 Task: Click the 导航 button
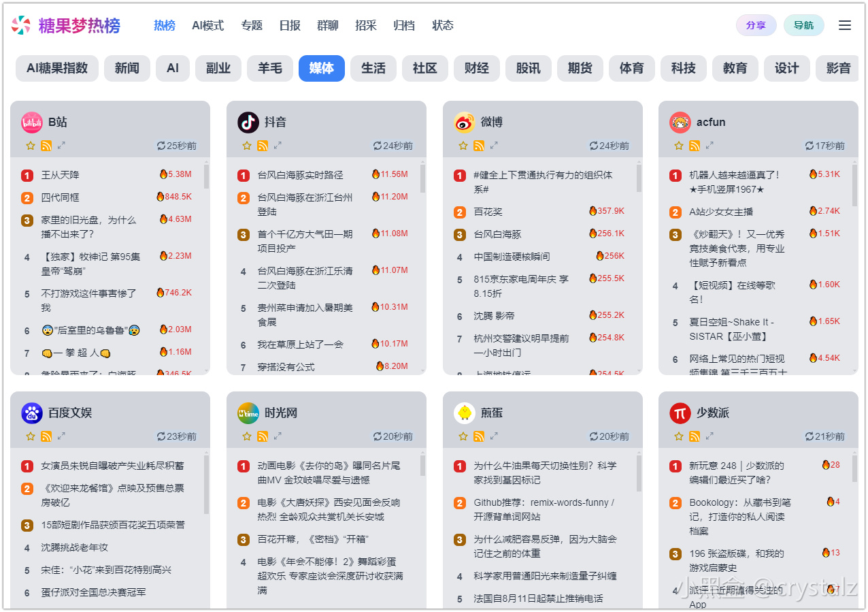[804, 25]
